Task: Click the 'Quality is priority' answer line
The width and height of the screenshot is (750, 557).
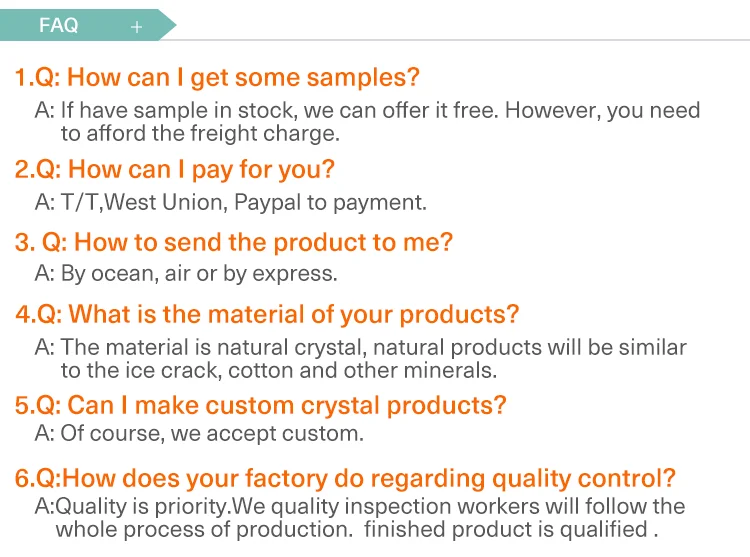Action: pos(360,507)
